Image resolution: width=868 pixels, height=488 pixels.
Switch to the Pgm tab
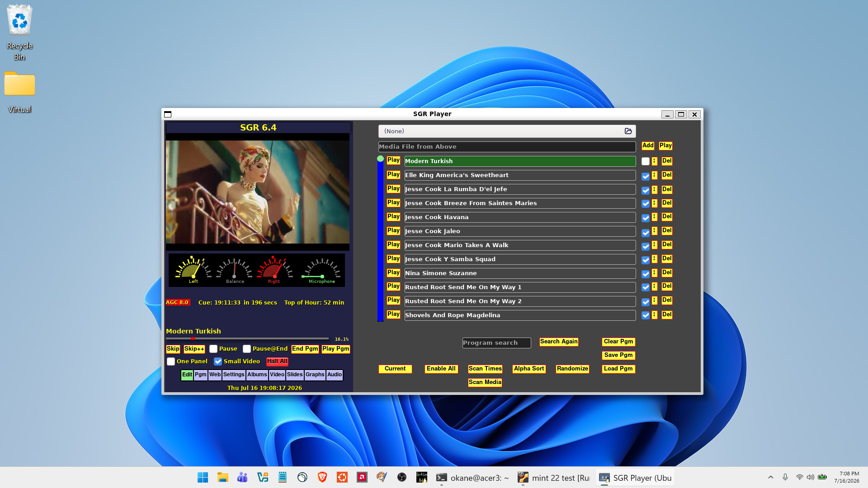pyautogui.click(x=201, y=375)
